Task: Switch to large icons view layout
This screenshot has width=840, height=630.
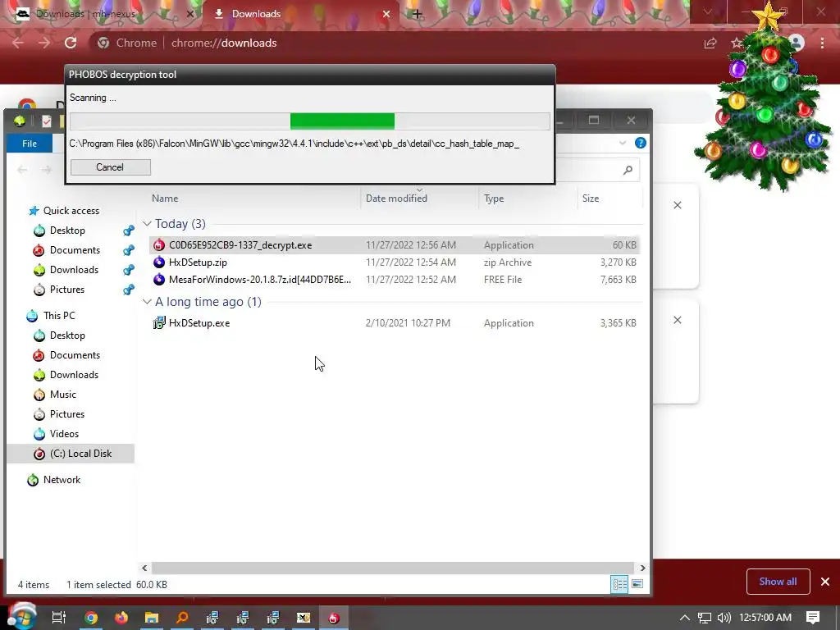Action: 637,584
